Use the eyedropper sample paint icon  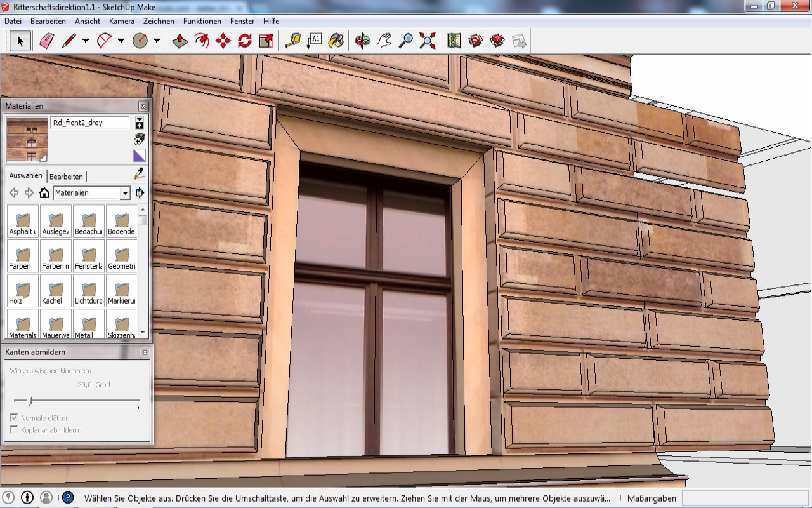coord(139,174)
